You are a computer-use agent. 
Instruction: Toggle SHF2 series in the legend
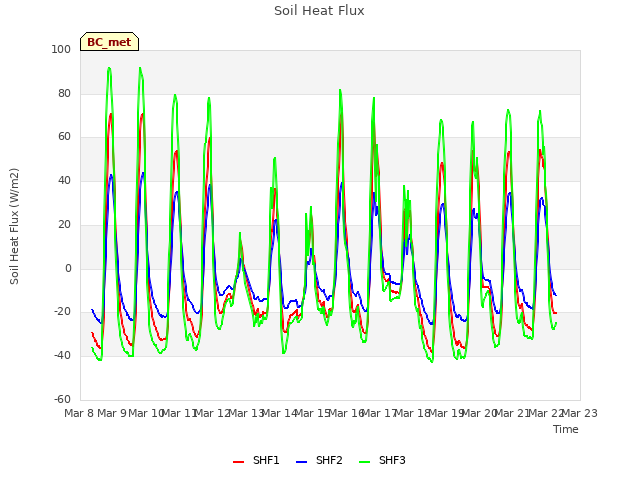point(319,460)
